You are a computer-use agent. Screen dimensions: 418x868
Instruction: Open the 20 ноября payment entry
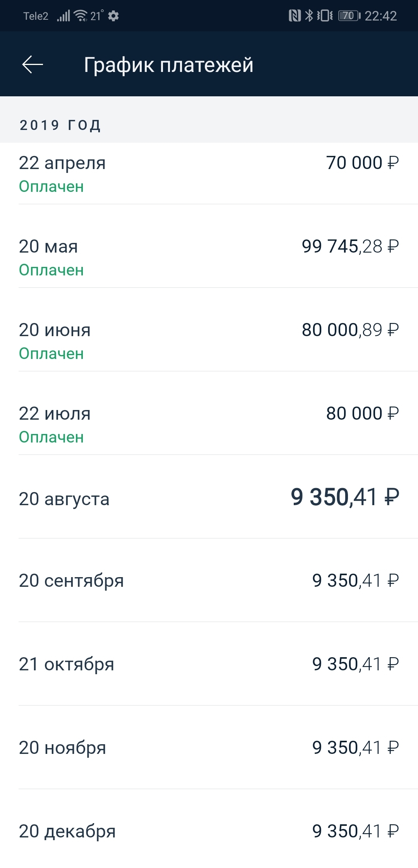point(209,748)
